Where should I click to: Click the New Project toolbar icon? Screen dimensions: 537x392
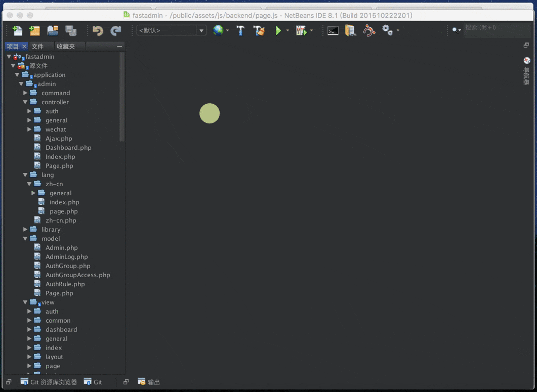[x=34, y=30]
